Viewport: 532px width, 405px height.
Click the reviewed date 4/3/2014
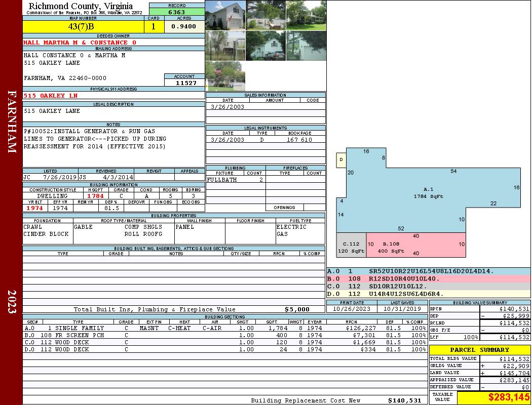pyautogui.click(x=118, y=177)
